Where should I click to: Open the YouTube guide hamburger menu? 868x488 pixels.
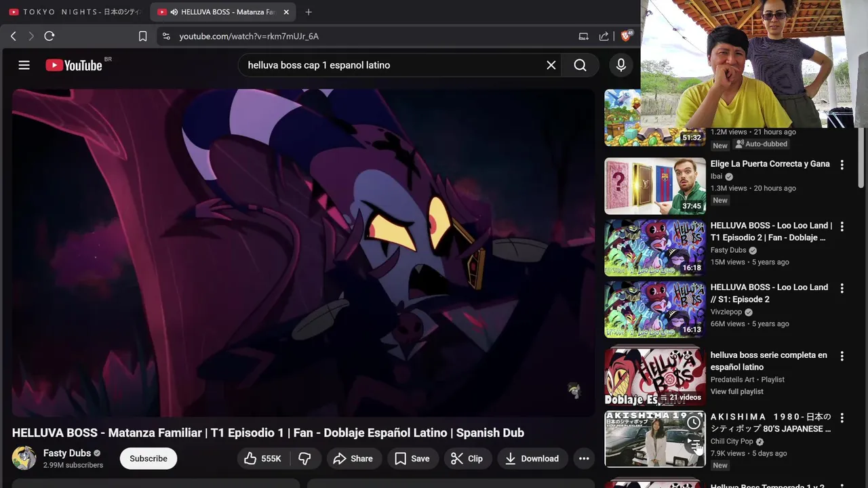tap(24, 65)
